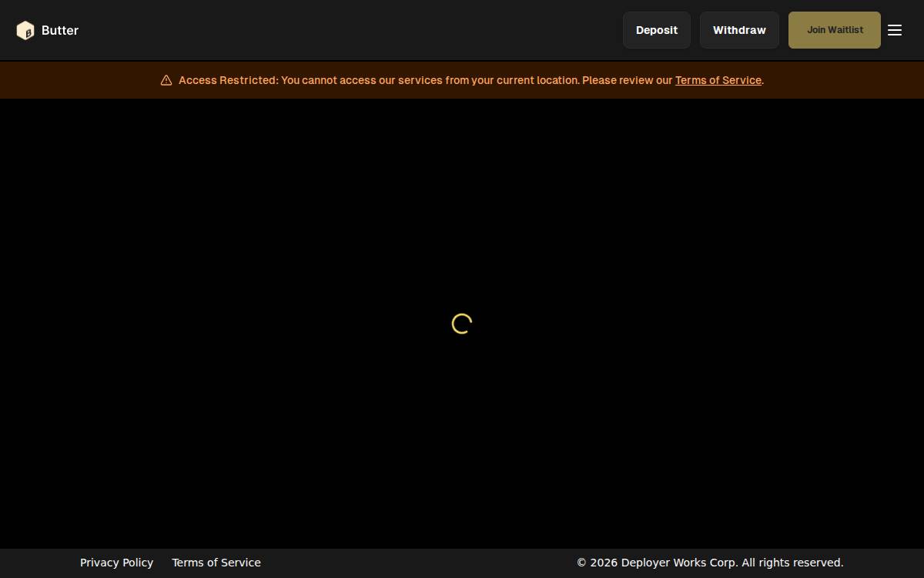This screenshot has height=578, width=924.
Task: Click the Withdraw button
Action: tap(739, 30)
